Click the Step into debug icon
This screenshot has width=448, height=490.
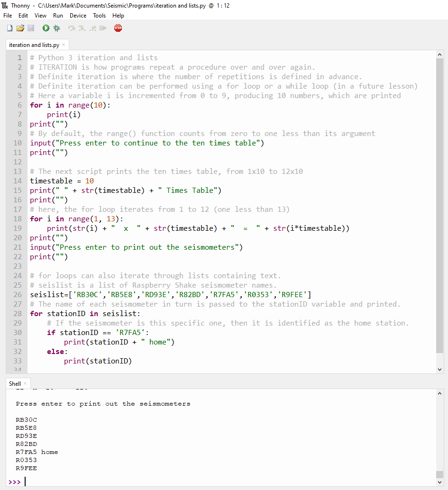[82, 28]
